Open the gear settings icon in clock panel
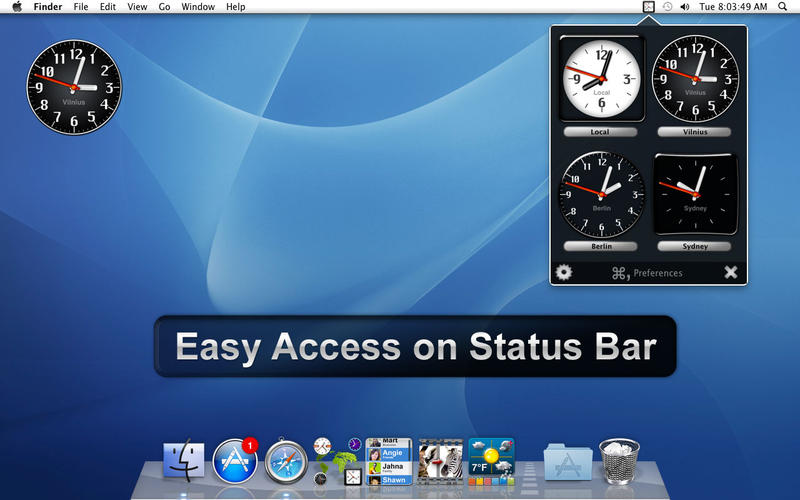Viewport: 800px width, 500px height. pos(564,272)
